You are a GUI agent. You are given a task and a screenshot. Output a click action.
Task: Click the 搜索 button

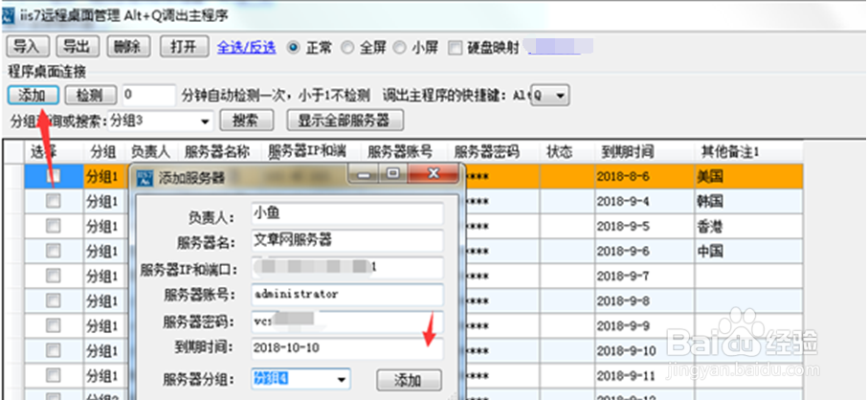click(x=246, y=120)
